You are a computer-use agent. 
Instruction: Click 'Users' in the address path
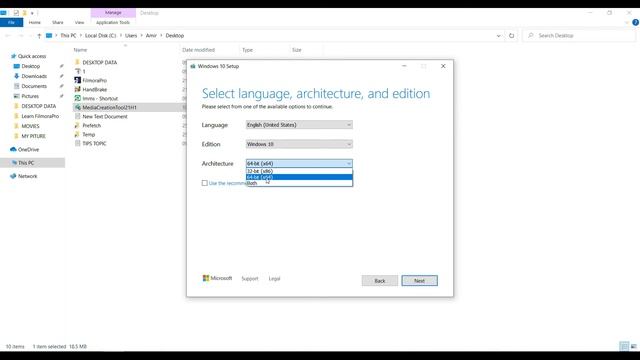[131, 36]
